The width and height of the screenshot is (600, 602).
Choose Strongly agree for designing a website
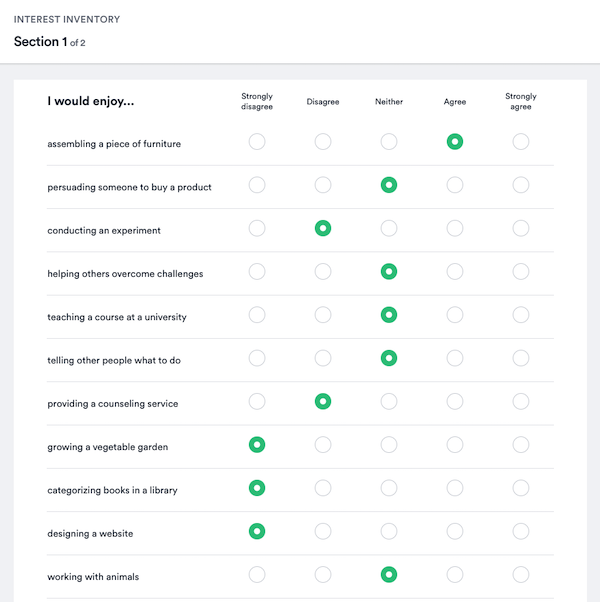point(521,532)
